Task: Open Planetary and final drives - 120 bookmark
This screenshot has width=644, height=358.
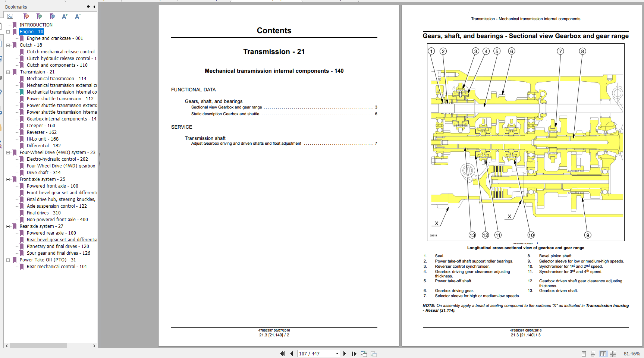Action: click(58, 246)
